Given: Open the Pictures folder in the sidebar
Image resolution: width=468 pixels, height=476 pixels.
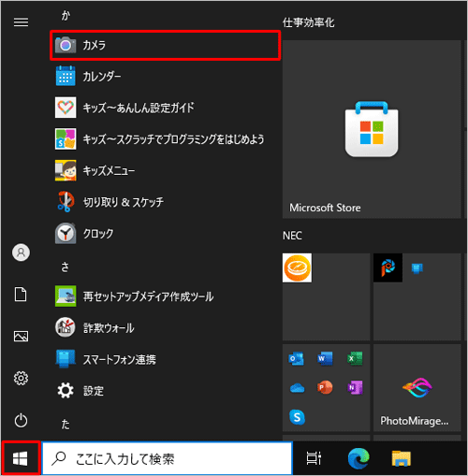Looking at the screenshot, I should [x=21, y=336].
